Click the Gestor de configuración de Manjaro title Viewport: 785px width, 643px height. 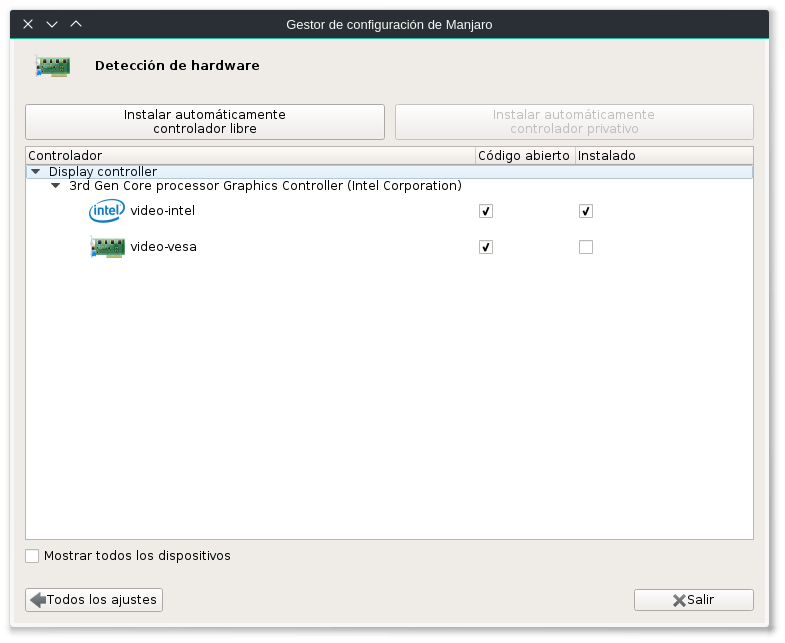tap(389, 25)
